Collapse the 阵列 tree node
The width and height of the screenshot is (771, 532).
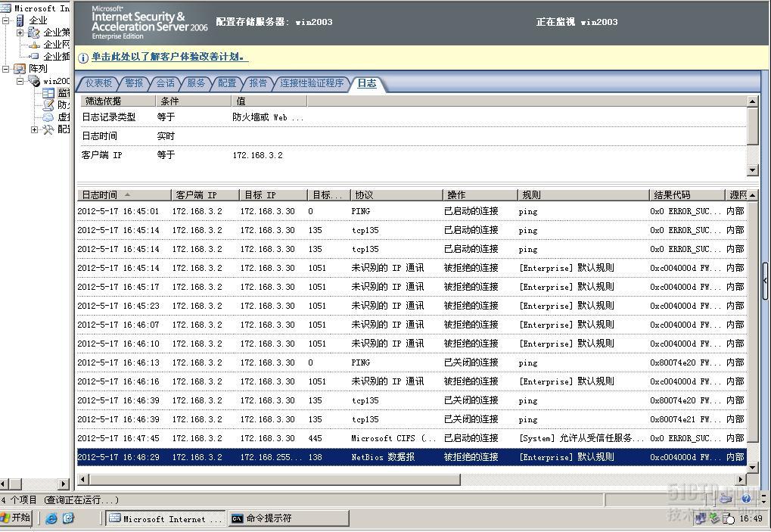click(6, 69)
